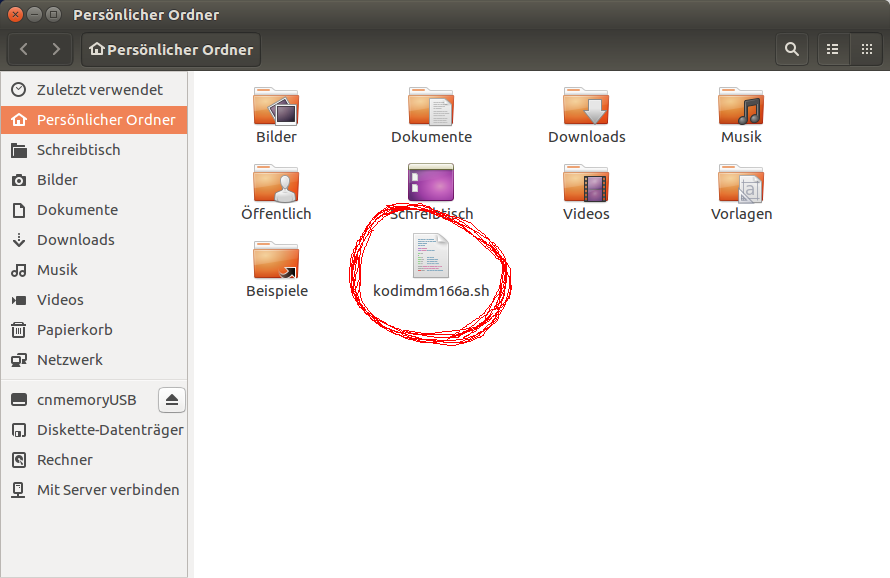Click the network icon beside Netzwerk

[x=19, y=360]
